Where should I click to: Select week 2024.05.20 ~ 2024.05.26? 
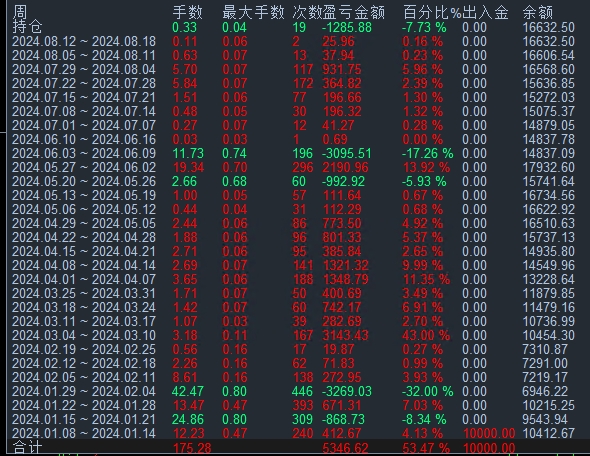(x=84, y=181)
